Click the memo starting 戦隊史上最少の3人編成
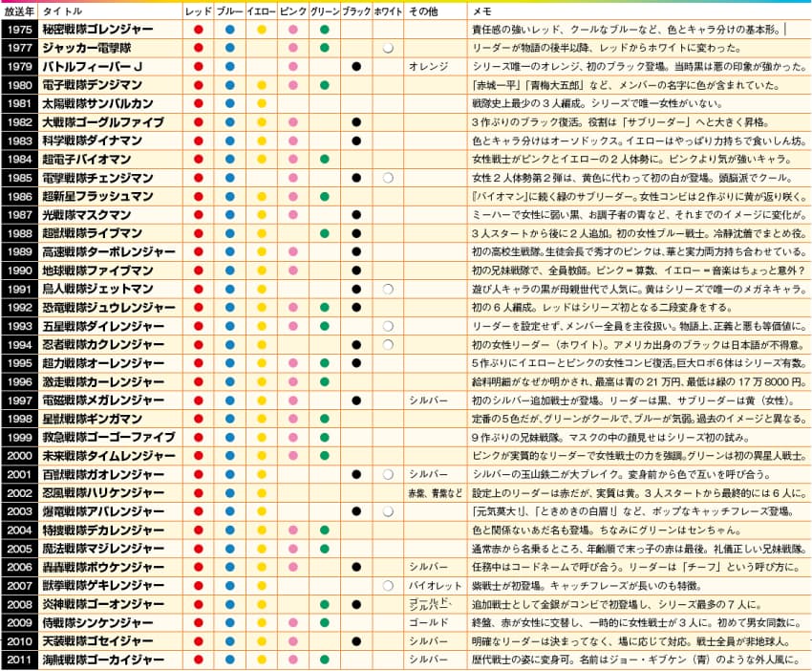This screenshot has height=671, width=812. [596, 103]
